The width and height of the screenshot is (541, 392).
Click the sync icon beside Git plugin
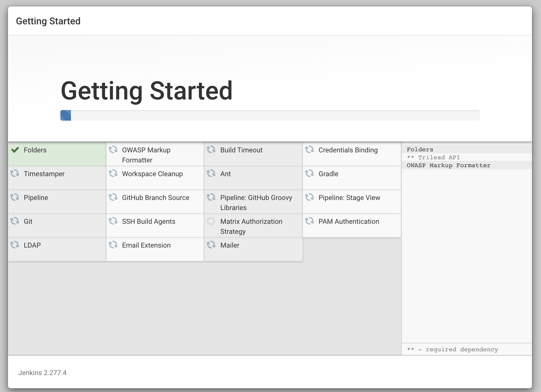15,221
